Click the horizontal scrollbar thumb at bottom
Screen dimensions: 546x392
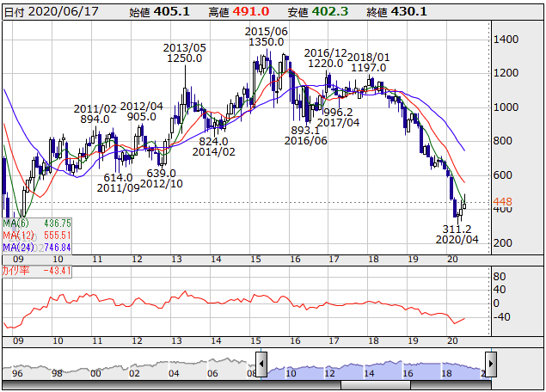click(x=375, y=384)
